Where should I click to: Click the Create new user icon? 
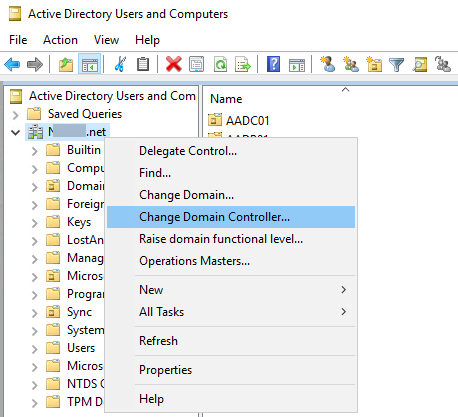327,64
